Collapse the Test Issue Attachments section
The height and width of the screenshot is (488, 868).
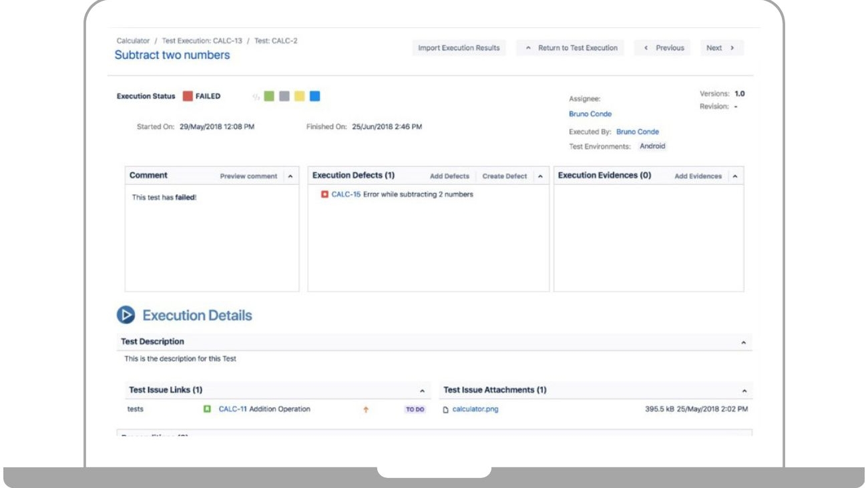743,391
